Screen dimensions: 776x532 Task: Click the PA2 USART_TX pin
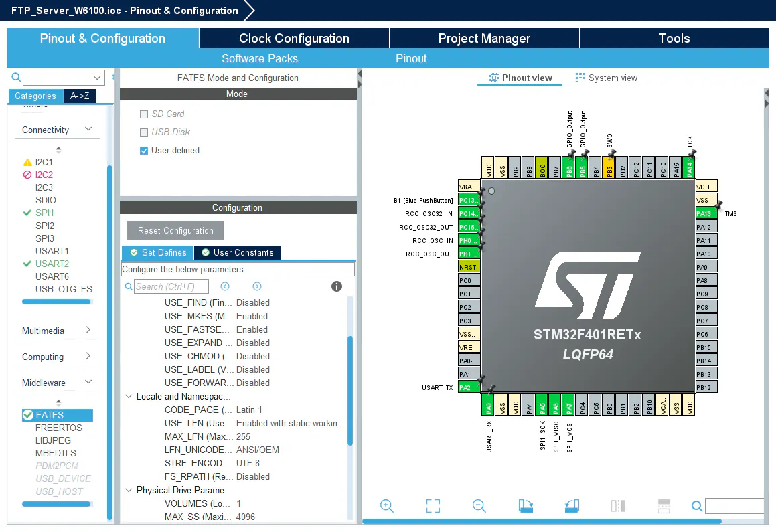[x=469, y=387]
